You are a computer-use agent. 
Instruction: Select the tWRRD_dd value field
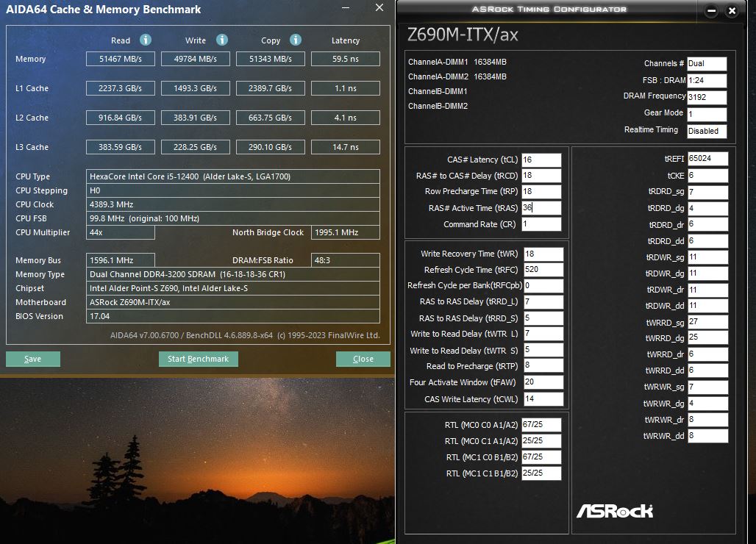pos(707,370)
